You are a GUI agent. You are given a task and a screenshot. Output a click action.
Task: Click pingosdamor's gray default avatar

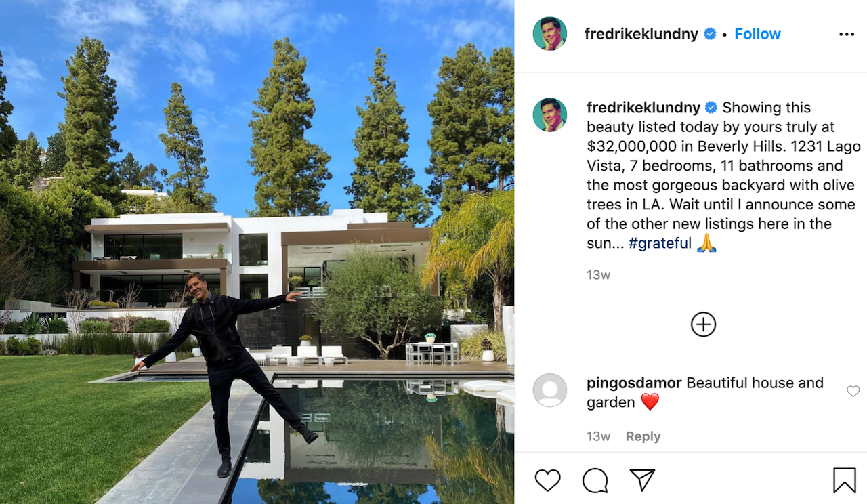tap(549, 390)
